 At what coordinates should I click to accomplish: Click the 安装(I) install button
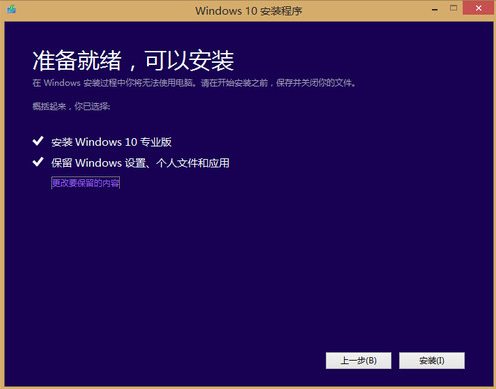pos(432,361)
